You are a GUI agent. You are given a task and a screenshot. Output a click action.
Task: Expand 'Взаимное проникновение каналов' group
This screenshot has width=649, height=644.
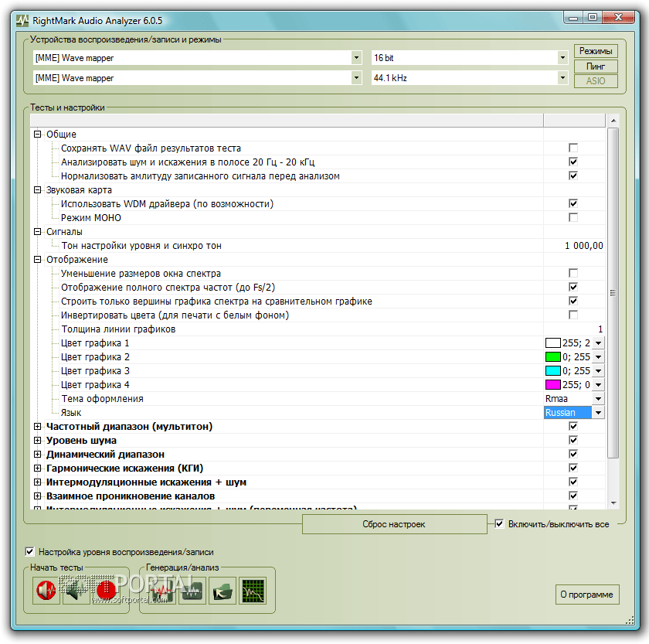tap(37, 496)
